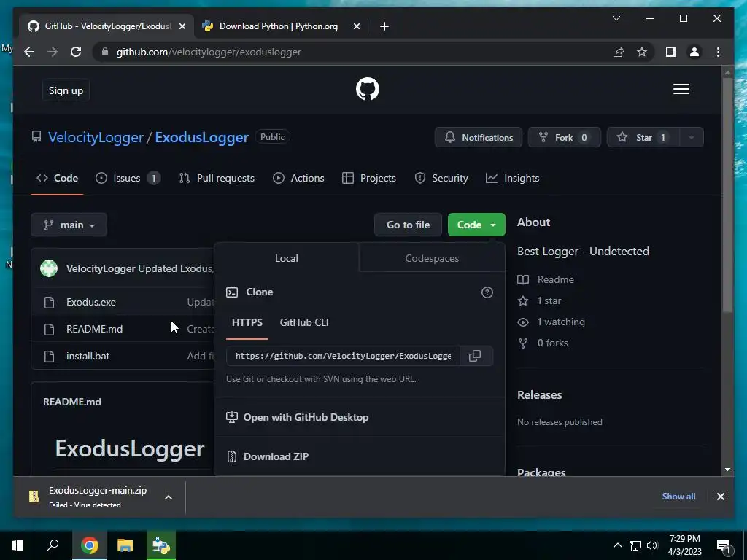
Task: Click the Sign up button
Action: click(x=66, y=90)
